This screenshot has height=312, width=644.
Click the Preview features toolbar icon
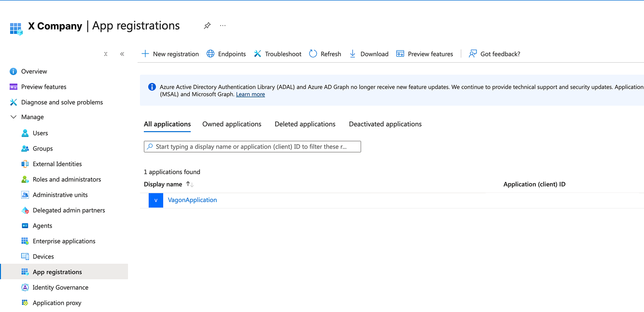tap(400, 54)
